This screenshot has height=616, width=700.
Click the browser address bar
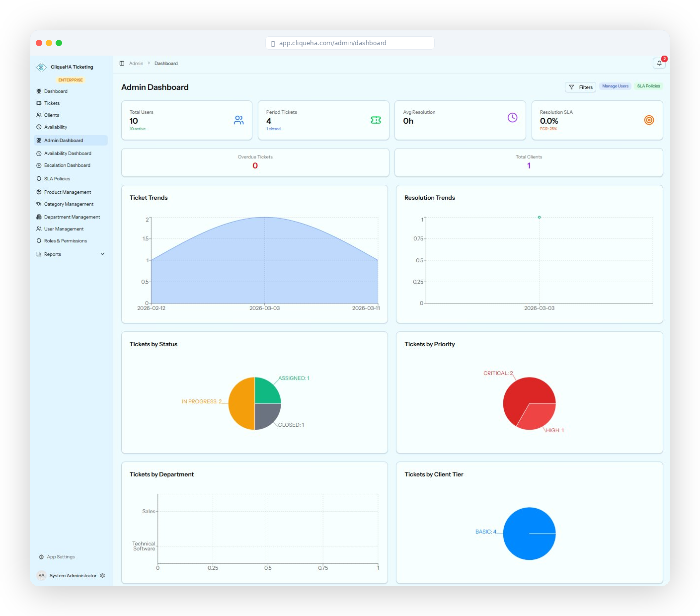pyautogui.click(x=350, y=43)
